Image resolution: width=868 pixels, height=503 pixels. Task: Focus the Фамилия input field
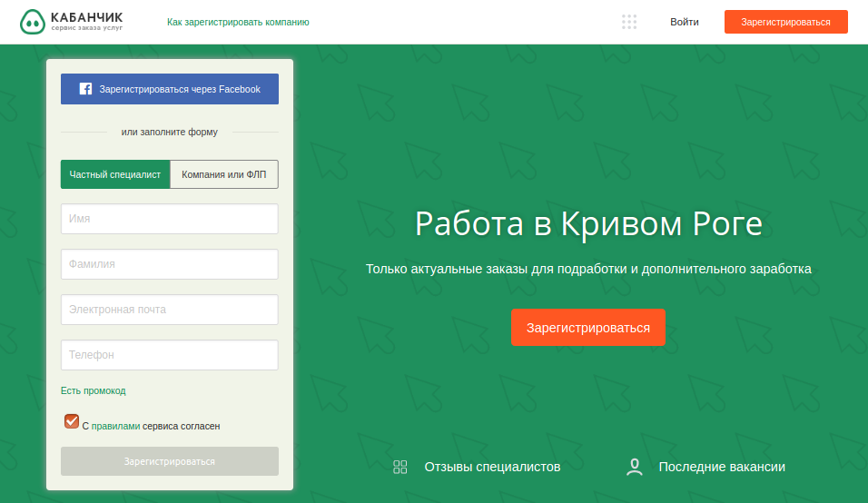coord(170,264)
